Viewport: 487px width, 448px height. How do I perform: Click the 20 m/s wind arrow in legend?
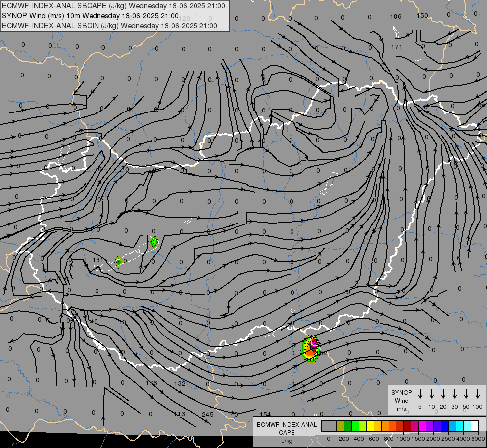pos(443,394)
